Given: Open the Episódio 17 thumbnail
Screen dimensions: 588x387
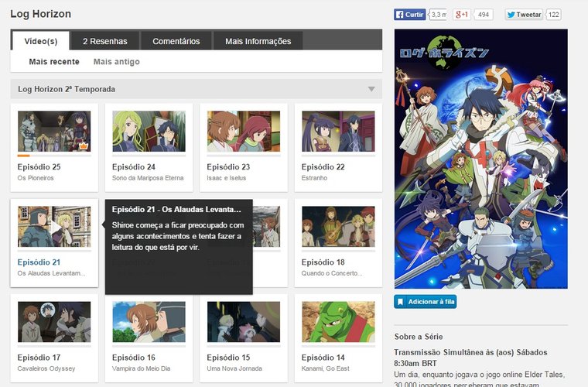Looking at the screenshot, I should [54, 322].
